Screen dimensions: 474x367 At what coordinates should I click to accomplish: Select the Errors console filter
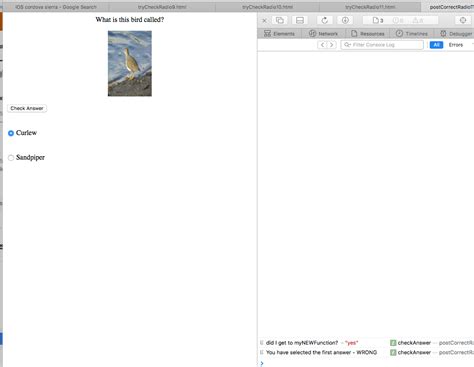click(x=456, y=45)
